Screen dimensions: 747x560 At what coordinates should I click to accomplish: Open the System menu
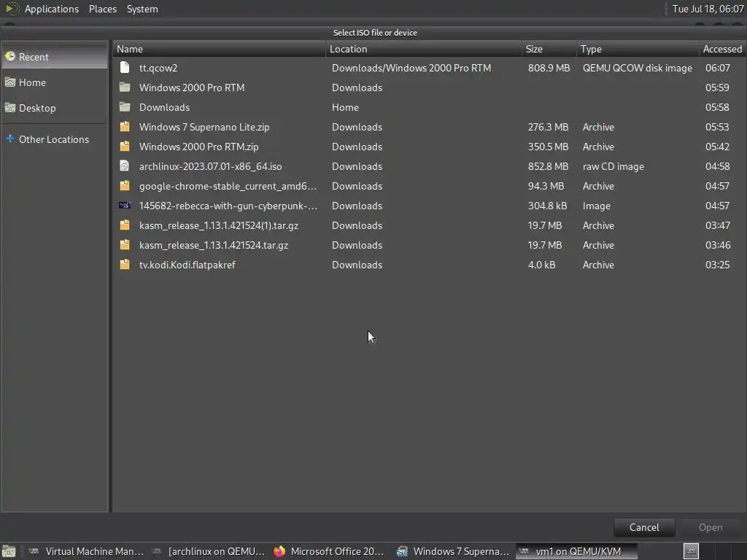[x=142, y=9]
